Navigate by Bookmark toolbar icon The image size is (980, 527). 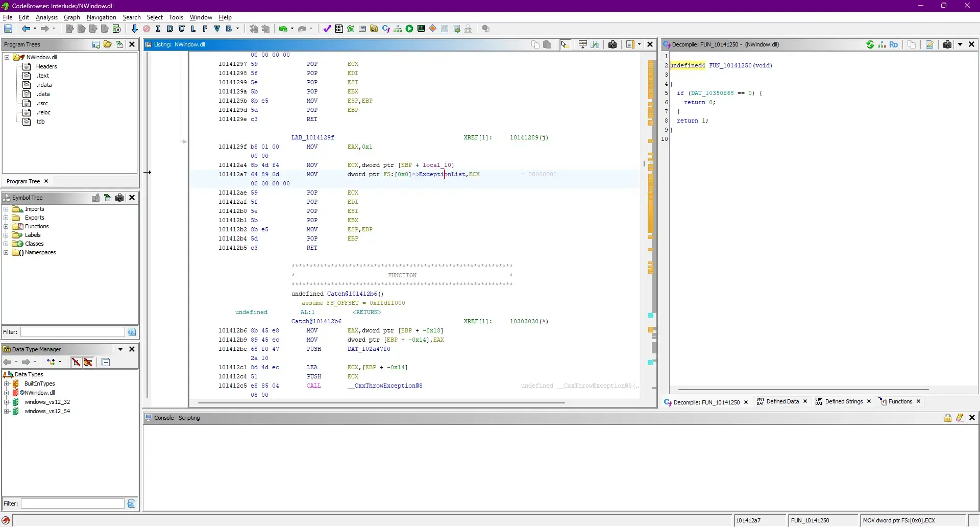click(x=229, y=29)
